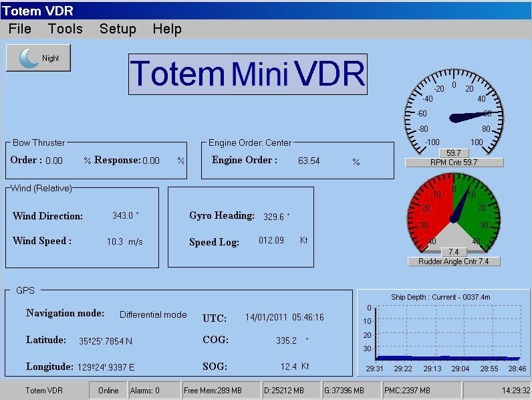Viewport: 532px width, 400px height.
Task: Click the Totem VDR status bar label
Action: [x=44, y=391]
